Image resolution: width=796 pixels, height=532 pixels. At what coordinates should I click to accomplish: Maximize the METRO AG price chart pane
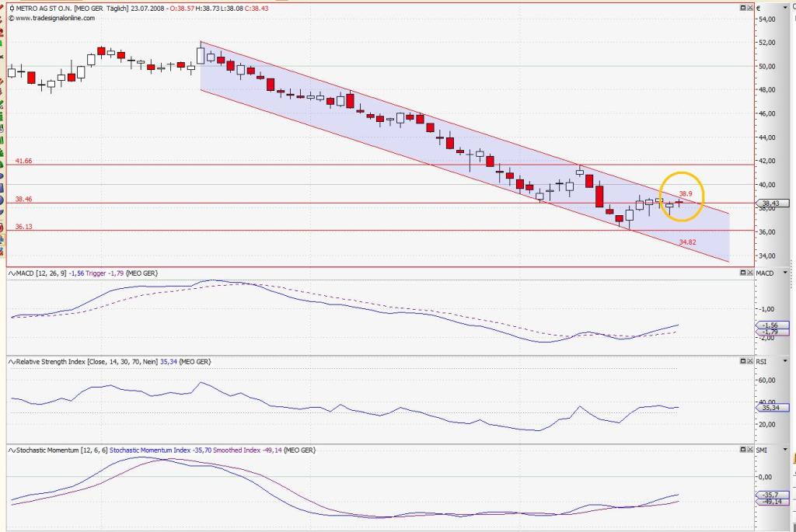click(x=742, y=8)
